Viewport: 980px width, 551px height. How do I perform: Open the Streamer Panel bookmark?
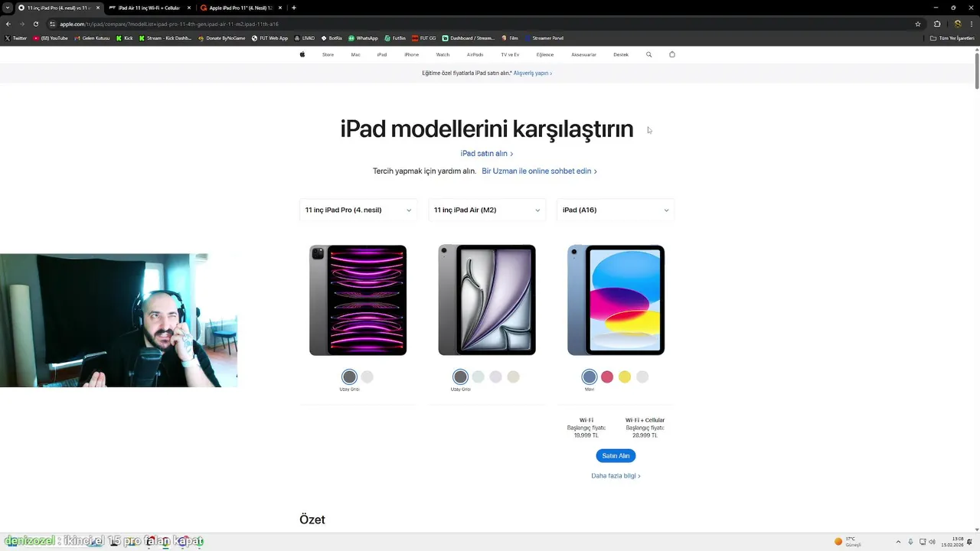pos(544,37)
